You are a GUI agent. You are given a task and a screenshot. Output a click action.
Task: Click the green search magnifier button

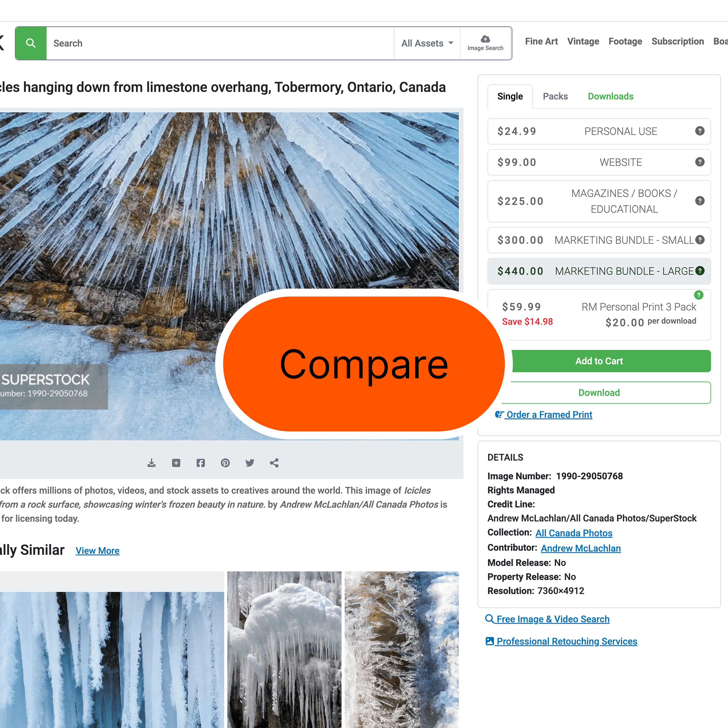(31, 43)
